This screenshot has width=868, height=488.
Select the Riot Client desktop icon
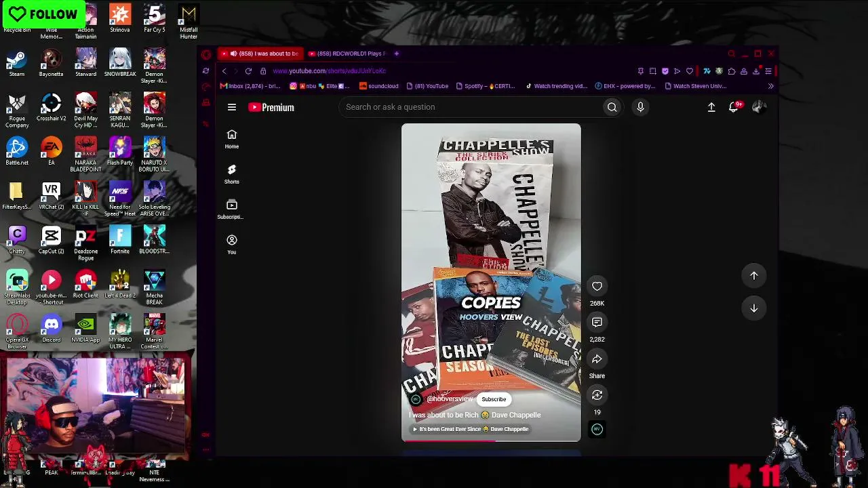pyautogui.click(x=85, y=285)
